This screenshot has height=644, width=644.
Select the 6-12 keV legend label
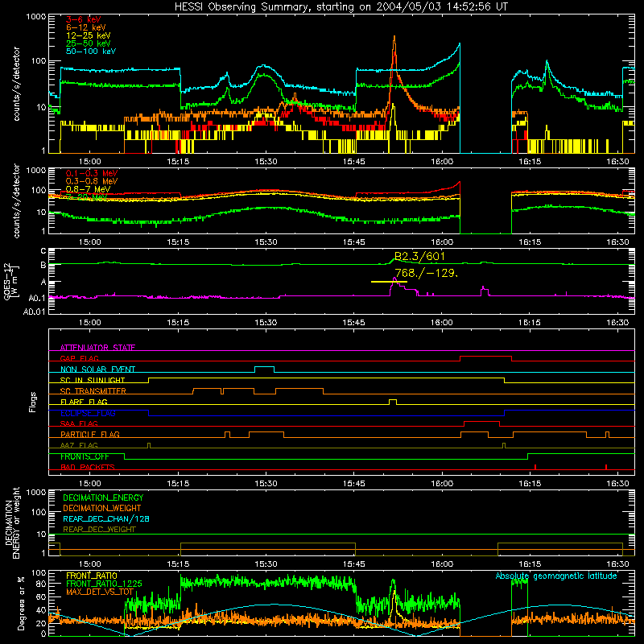tap(85, 27)
